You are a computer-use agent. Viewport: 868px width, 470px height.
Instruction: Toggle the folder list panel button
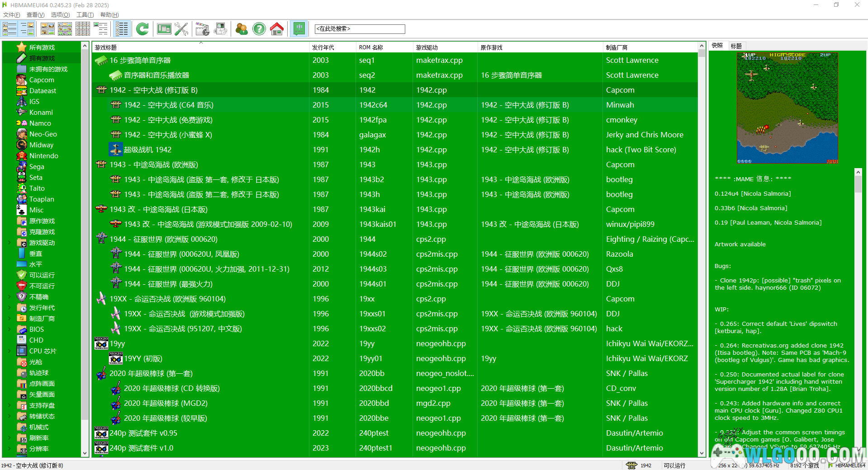[x=9, y=29]
